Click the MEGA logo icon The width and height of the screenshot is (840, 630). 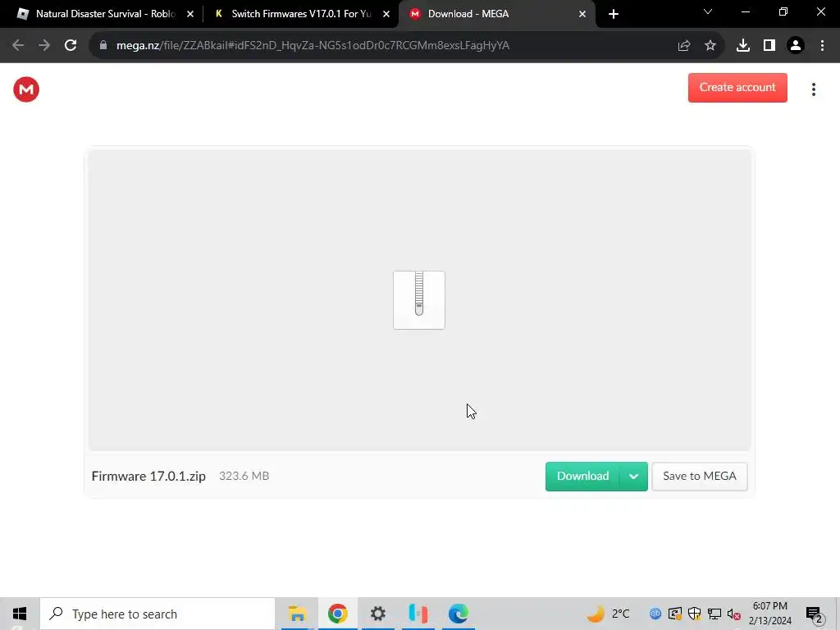tap(26, 89)
